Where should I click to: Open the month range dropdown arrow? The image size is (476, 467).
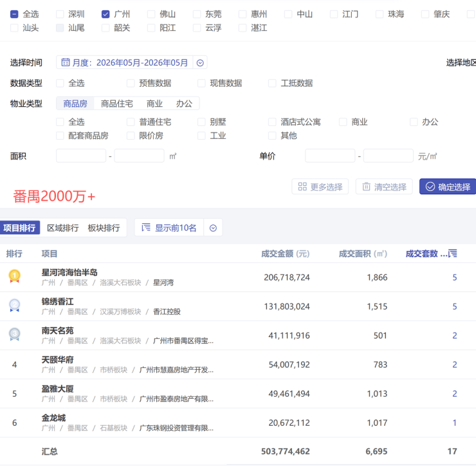[x=200, y=63]
